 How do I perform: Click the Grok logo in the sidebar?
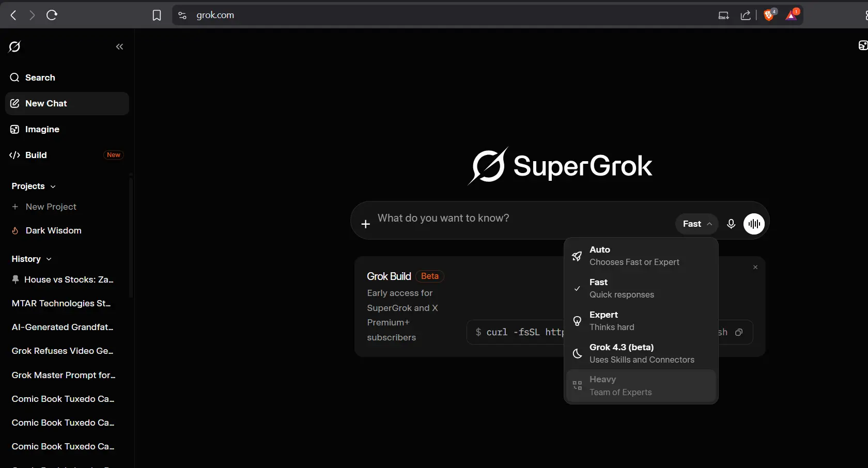[x=14, y=46]
